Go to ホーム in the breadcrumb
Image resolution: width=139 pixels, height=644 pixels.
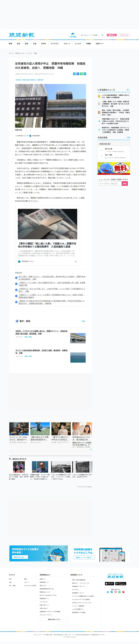click(11, 53)
